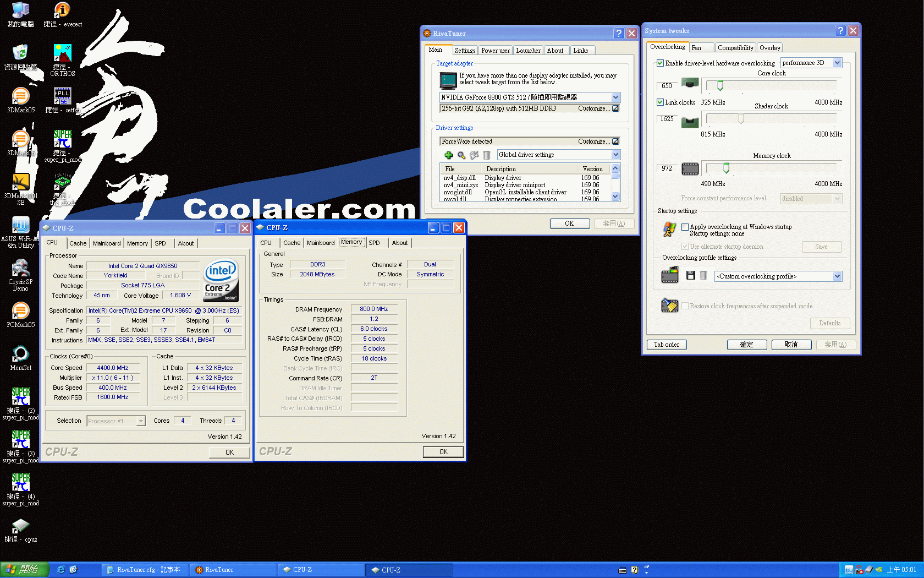Open the Recycle Bin desktop icon
The image size is (924, 578).
coord(20,57)
